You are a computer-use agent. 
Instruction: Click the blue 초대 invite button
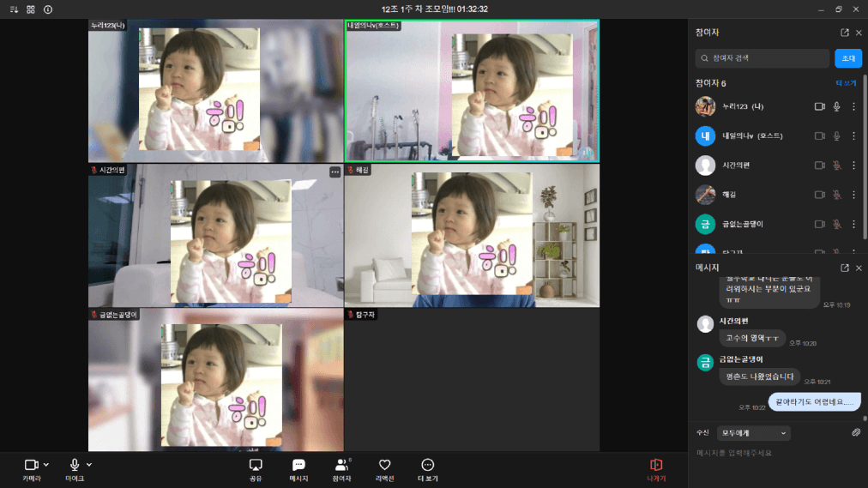click(848, 58)
